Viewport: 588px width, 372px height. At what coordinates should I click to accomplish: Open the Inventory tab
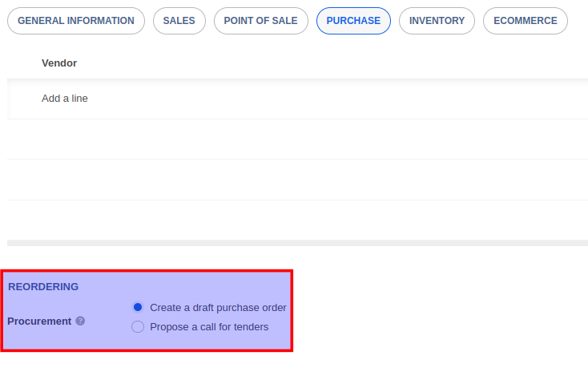(x=437, y=21)
